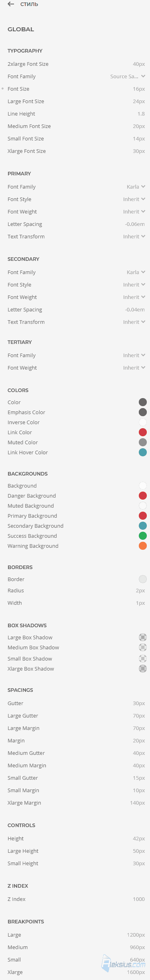Open the Xlarge Box Shadow swatch
This screenshot has width=150, height=980.
pyautogui.click(x=143, y=669)
